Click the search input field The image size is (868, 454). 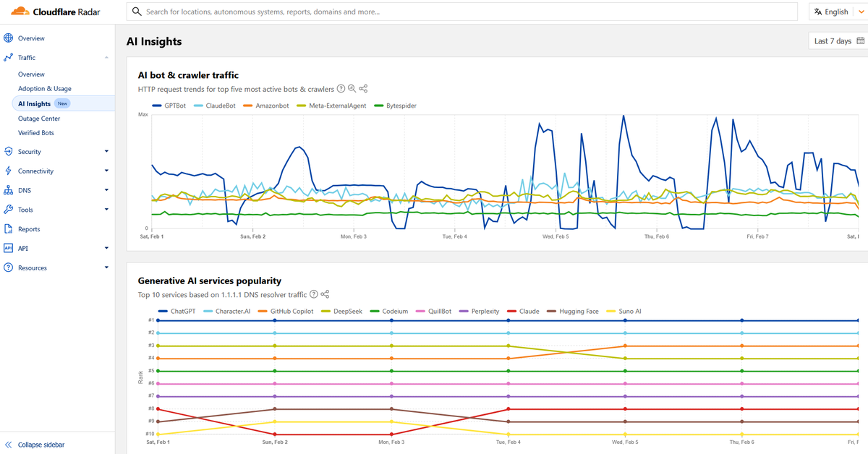tap(462, 12)
